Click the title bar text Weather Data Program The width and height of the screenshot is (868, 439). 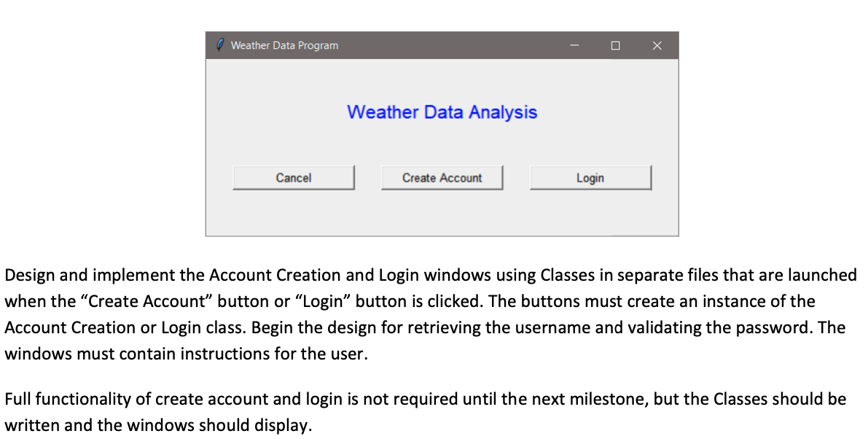tap(284, 45)
